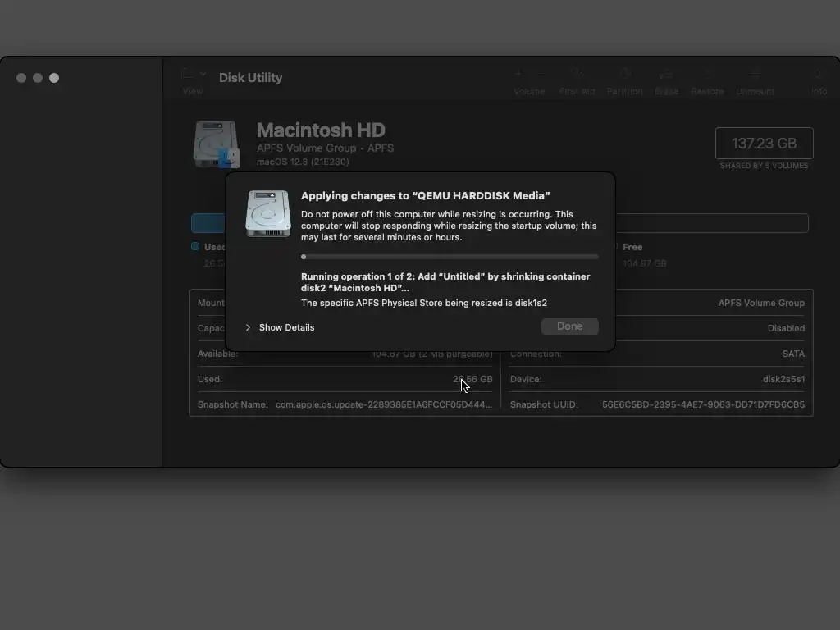840x630 pixels.
Task: Click the macOS 12.3 (21E230) version text
Action: (x=303, y=162)
